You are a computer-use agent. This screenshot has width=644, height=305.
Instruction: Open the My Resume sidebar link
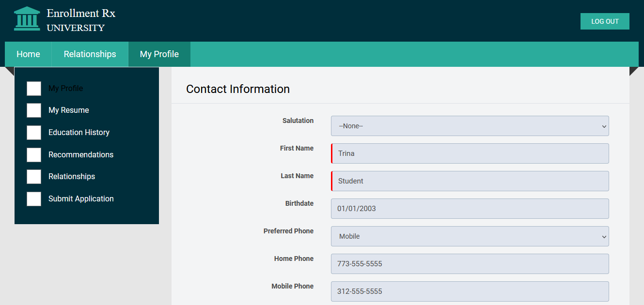[69, 110]
